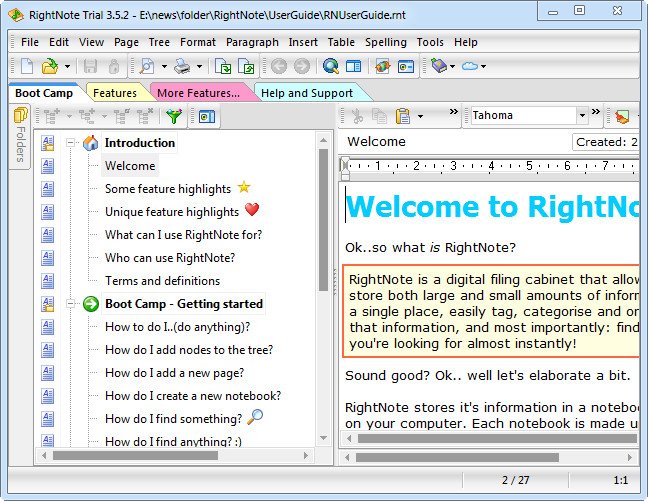
Task: Open the Tree menu
Action: tap(159, 42)
